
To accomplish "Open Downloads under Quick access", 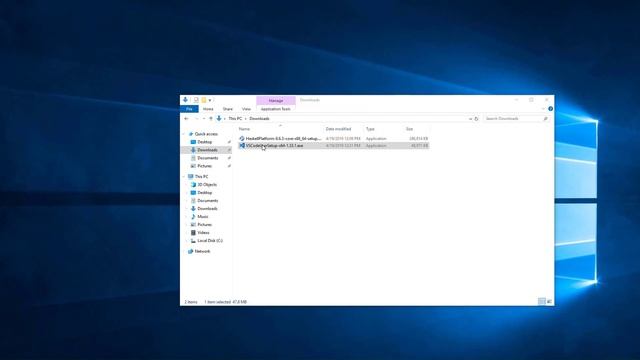I will (207, 150).
